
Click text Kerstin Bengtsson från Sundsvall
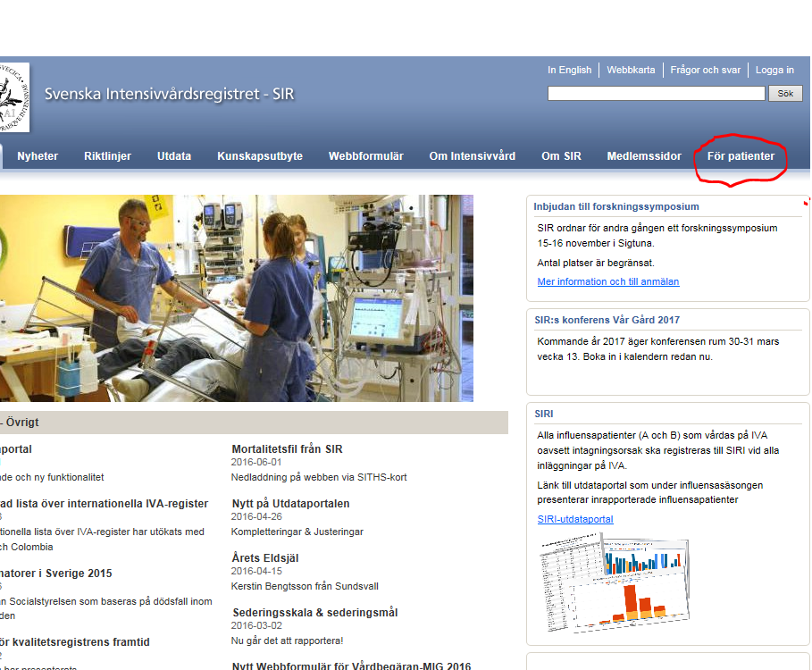305,586
